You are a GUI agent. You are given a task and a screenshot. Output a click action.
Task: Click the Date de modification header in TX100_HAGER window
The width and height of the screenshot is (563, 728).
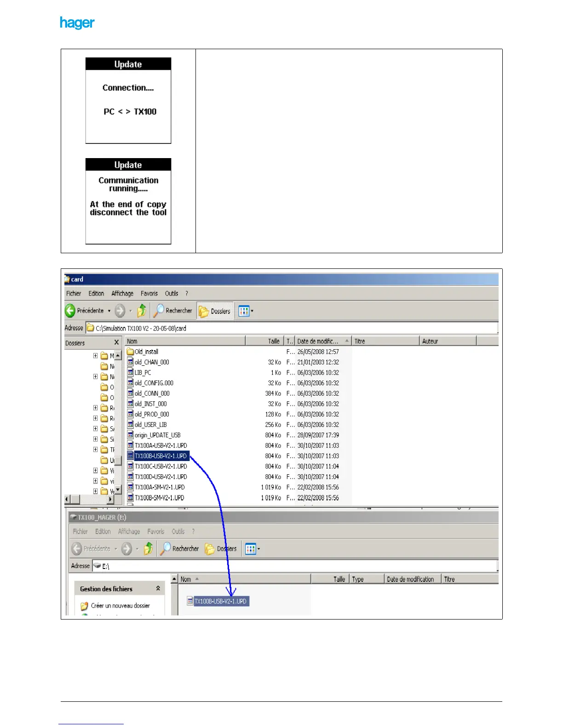(413, 579)
